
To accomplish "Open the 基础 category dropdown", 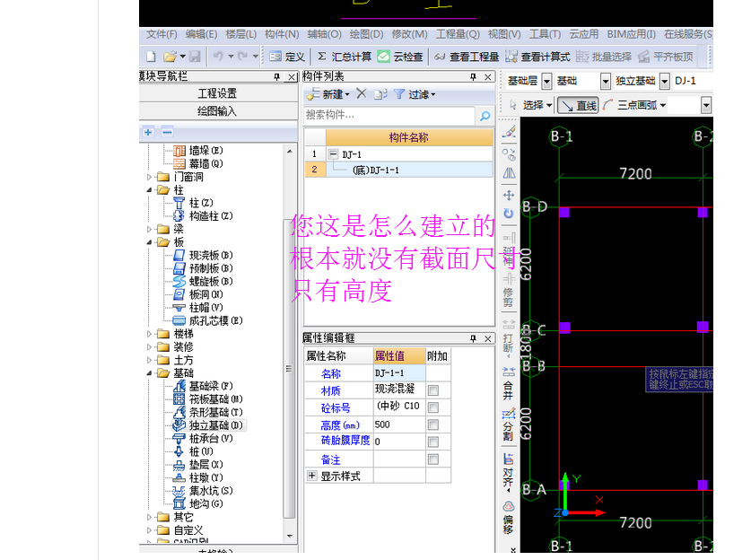I will [x=606, y=82].
